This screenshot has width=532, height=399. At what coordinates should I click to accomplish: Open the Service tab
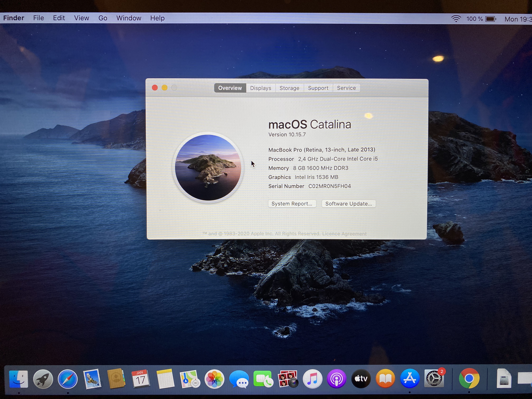(x=346, y=88)
